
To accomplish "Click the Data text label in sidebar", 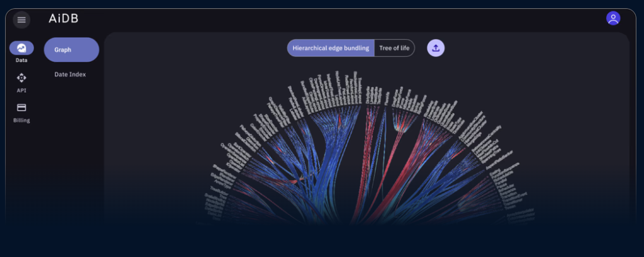I will pyautogui.click(x=21, y=61).
